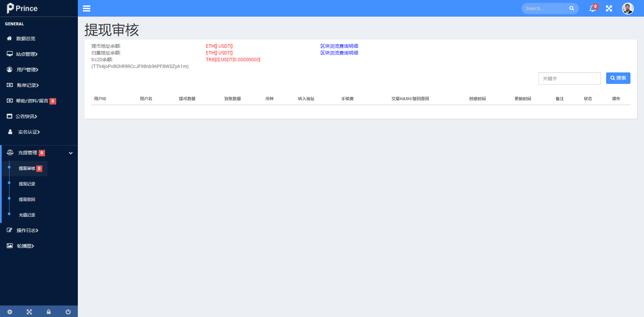644x317 pixels.
Task: Go to 数据总览 dashboard page
Action: (x=26, y=39)
